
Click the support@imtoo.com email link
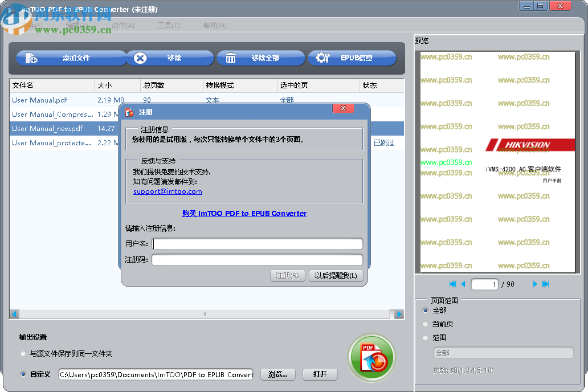point(167,191)
